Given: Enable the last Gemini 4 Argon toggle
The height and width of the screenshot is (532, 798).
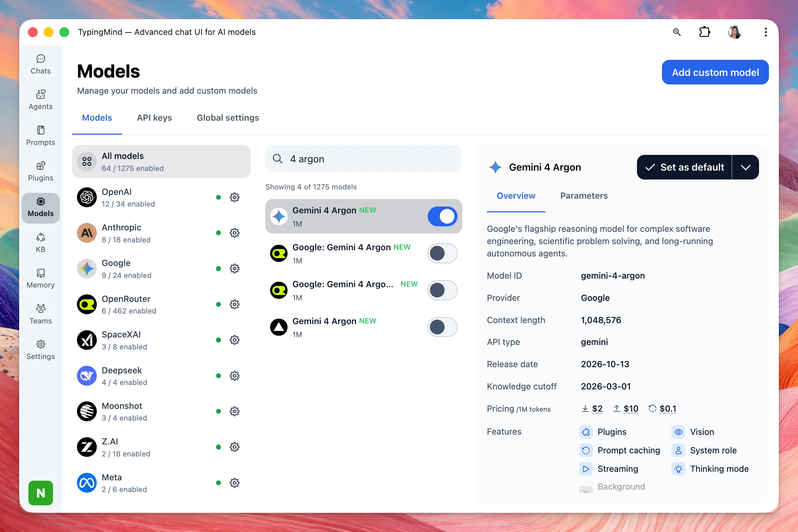Looking at the screenshot, I should point(442,327).
